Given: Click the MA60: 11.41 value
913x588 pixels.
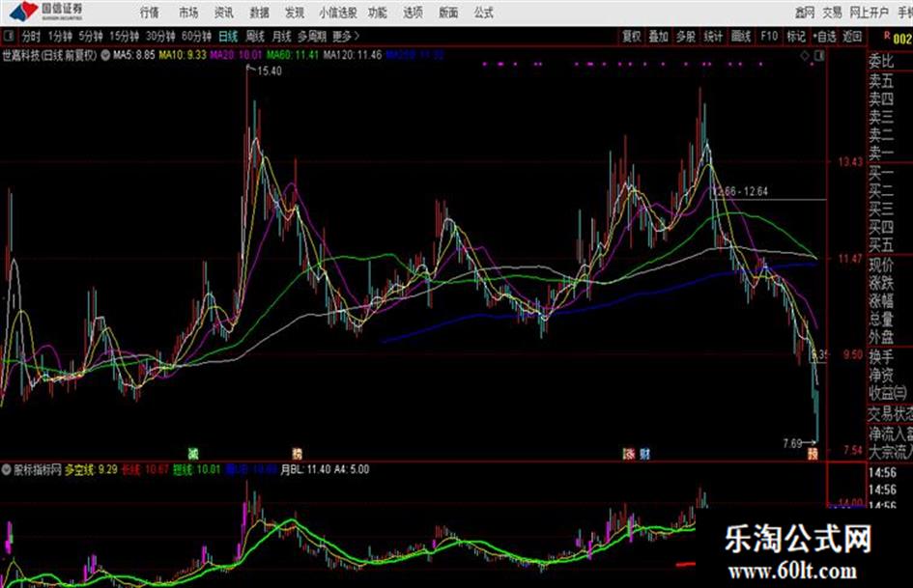Looking at the screenshot, I should pyautogui.click(x=293, y=55).
